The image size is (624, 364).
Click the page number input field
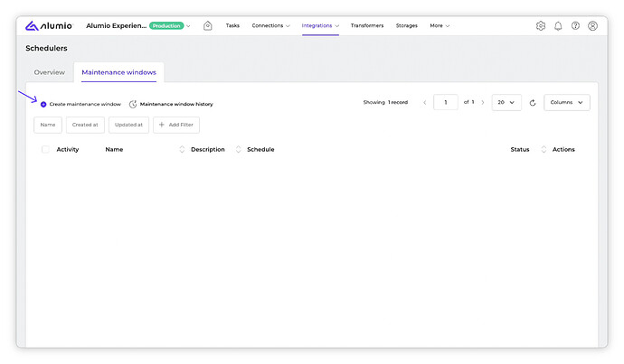[x=446, y=103]
